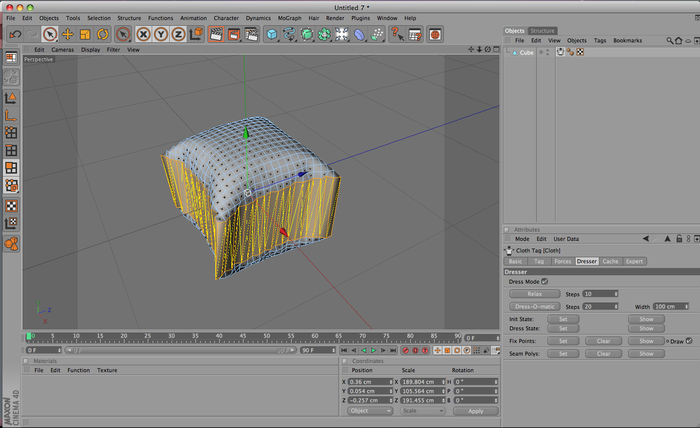Click the Dress-O-matic button

coord(535,307)
